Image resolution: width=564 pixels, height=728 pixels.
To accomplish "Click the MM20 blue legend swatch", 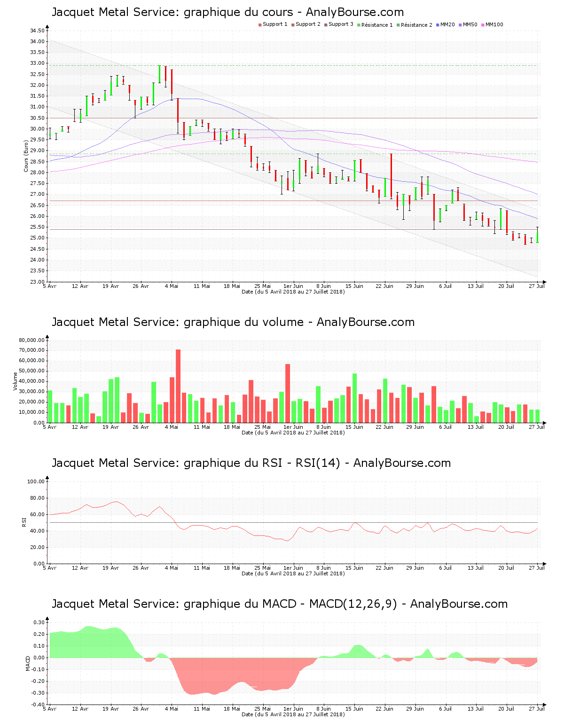I will (x=438, y=24).
